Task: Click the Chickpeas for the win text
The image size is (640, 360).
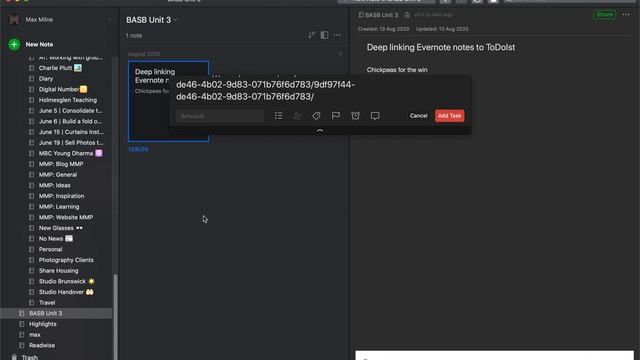Action: 397,70
